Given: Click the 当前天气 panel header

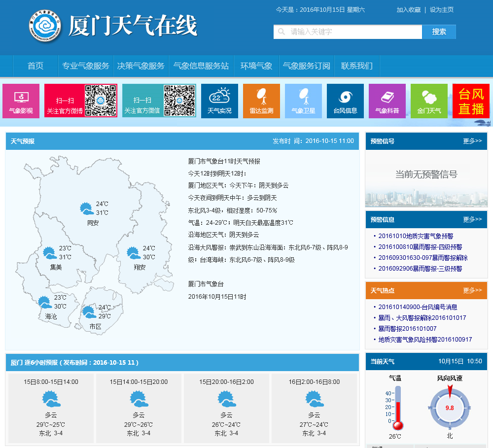Looking at the screenshot, I should pos(426,361).
